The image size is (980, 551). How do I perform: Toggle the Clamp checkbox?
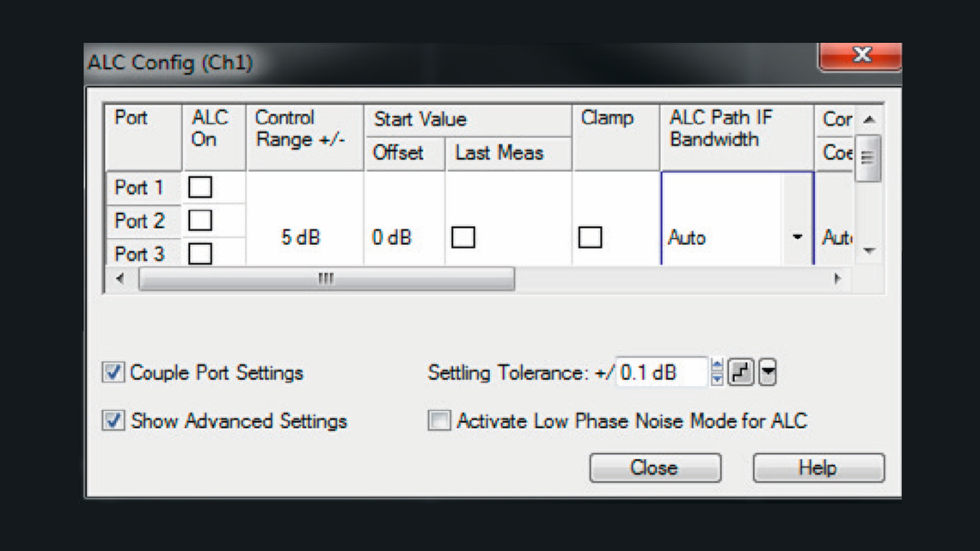[590, 238]
